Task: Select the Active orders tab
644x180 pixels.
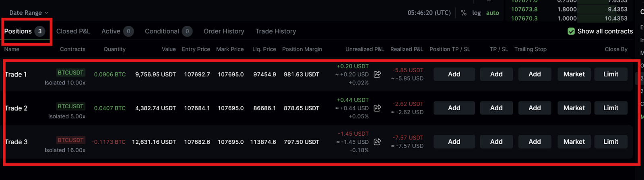Action: pyautogui.click(x=111, y=31)
